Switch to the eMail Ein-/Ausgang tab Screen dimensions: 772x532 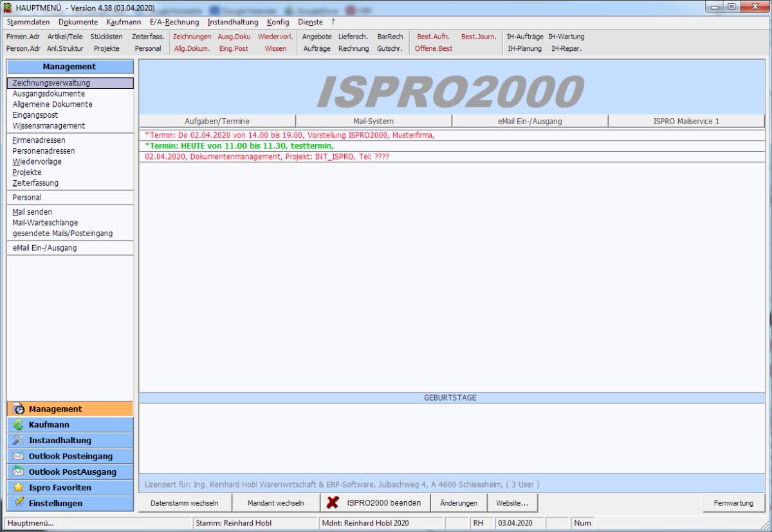530,121
